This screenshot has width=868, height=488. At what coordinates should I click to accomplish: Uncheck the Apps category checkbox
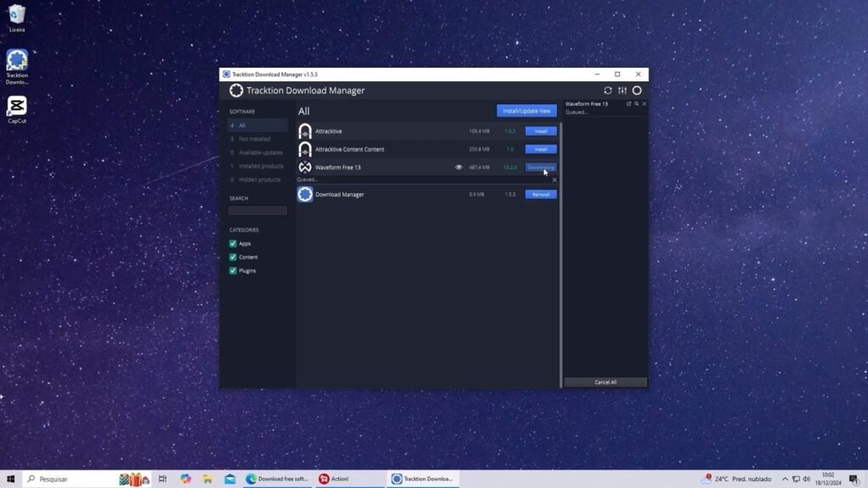coord(233,243)
